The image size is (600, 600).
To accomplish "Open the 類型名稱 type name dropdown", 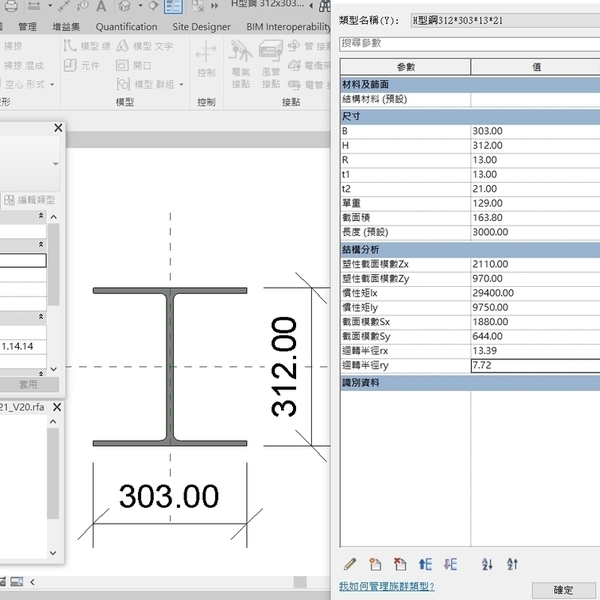I will tap(505, 19).
